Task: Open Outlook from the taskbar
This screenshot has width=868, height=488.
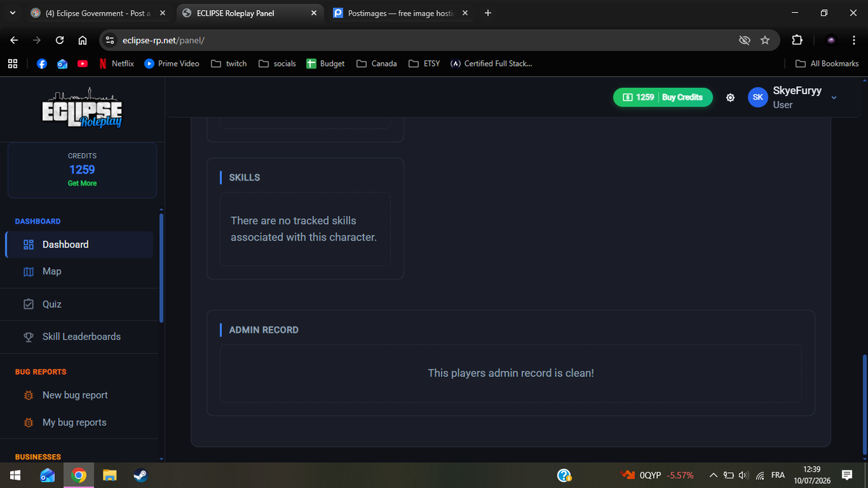Action: 47,475
